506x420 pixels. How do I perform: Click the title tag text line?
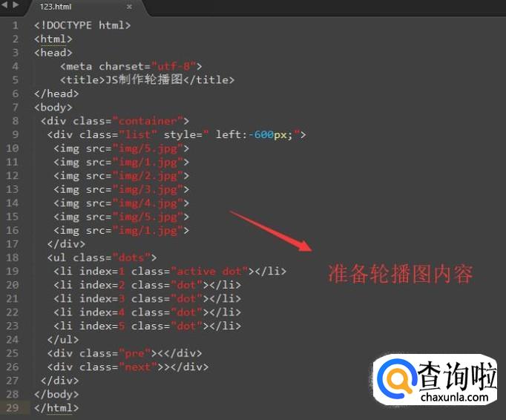tap(147, 79)
